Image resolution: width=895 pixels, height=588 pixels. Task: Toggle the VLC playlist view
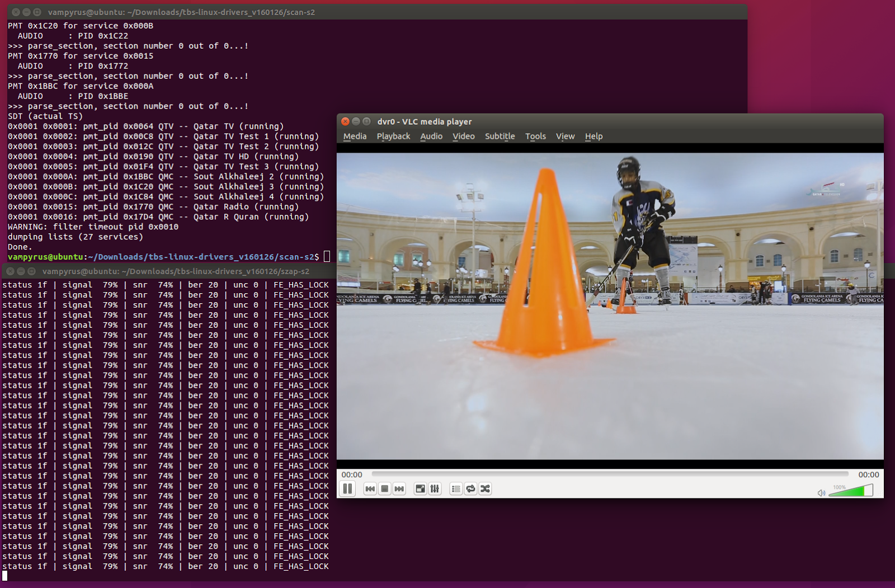pyautogui.click(x=456, y=489)
